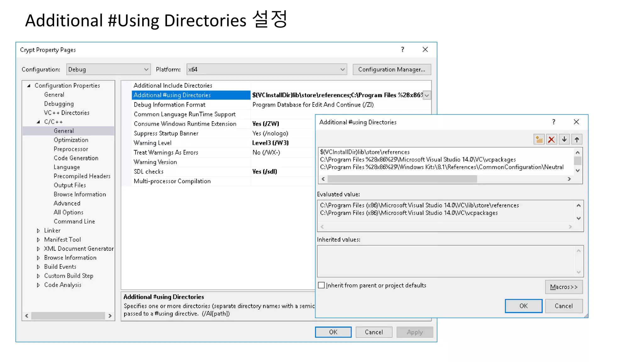Open dropdown arrow of Additional #using Directories value
Viewport: 644px width, 362px height.
coord(427,96)
